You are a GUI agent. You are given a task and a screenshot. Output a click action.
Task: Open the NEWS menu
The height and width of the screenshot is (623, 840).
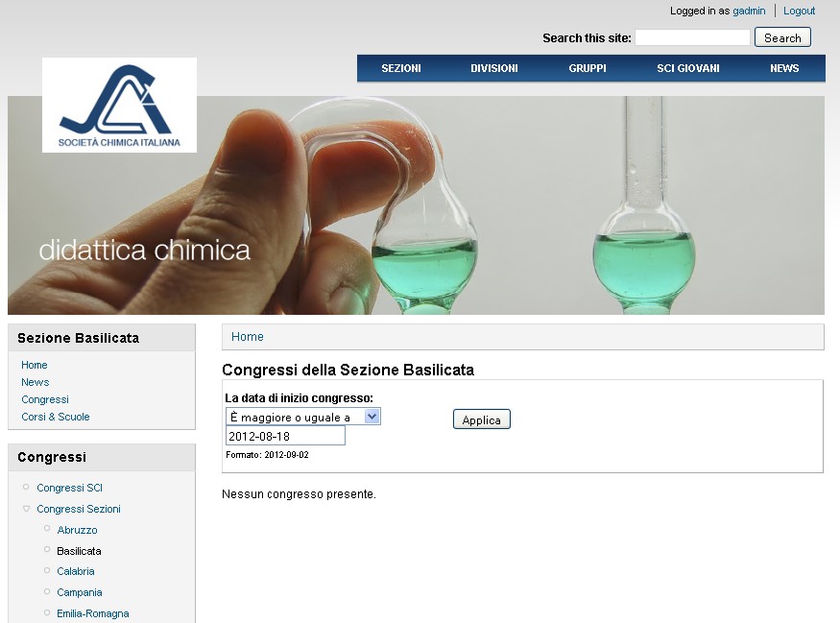coord(784,68)
